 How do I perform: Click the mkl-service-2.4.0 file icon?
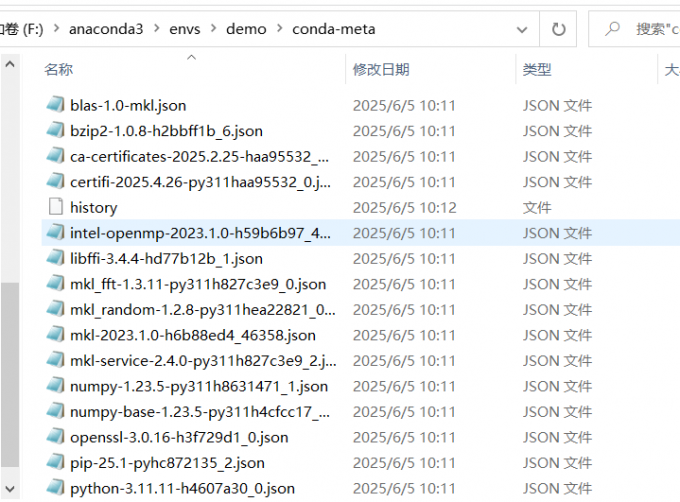(x=56, y=360)
